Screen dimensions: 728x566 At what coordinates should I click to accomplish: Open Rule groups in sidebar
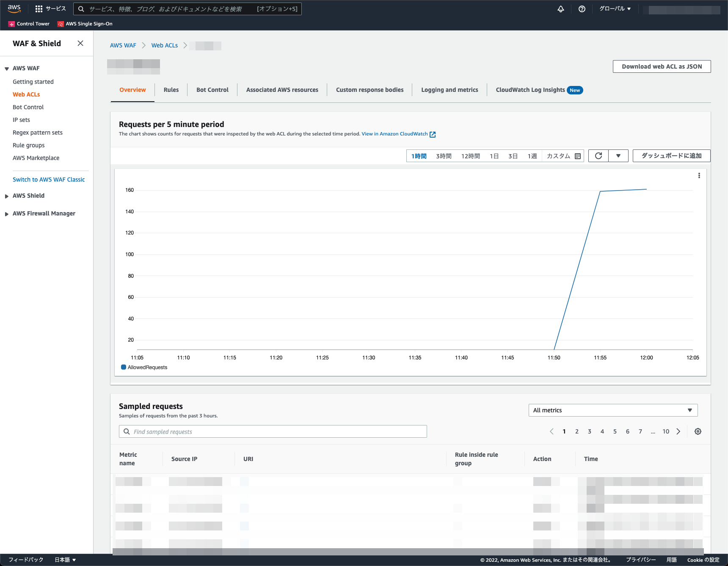28,145
